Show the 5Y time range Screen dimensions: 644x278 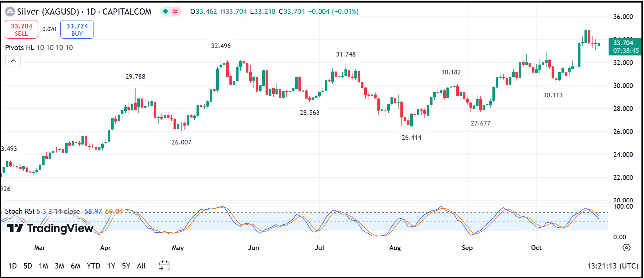coord(126,266)
